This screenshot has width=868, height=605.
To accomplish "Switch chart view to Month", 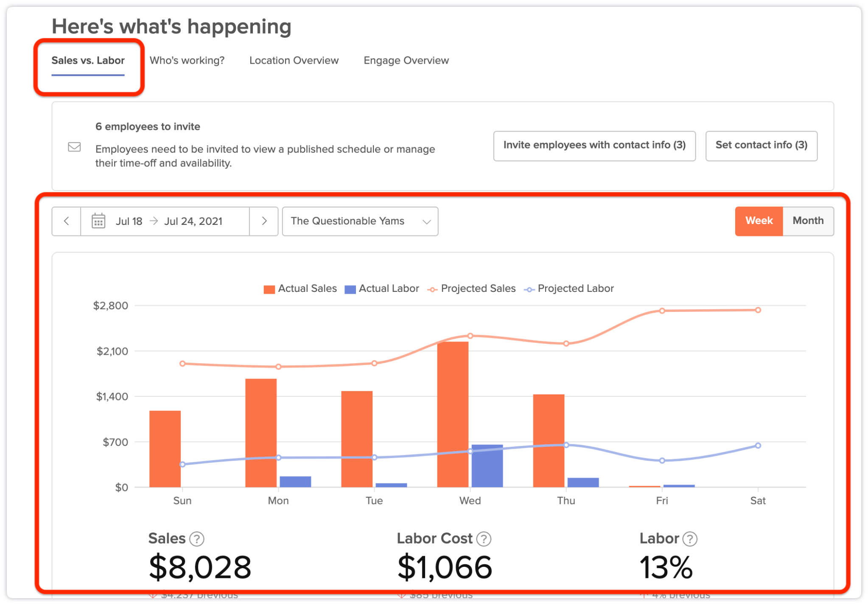I will (x=808, y=221).
